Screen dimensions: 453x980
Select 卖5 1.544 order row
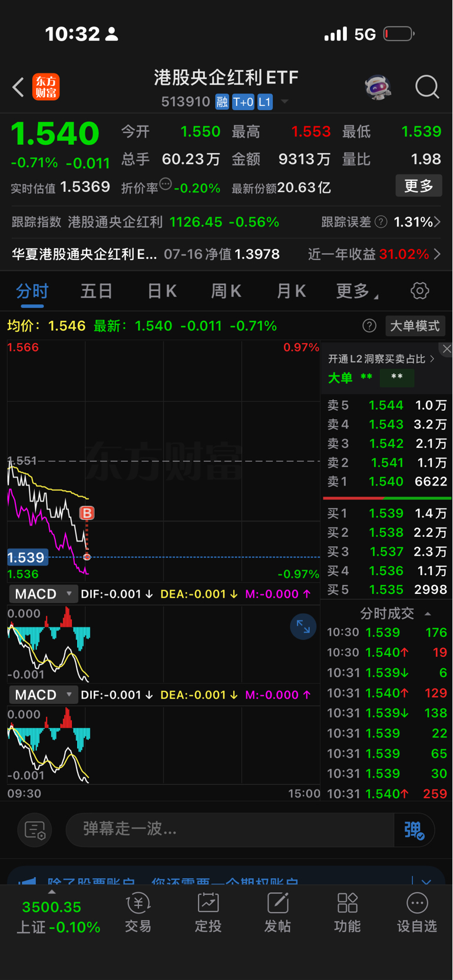pos(387,405)
